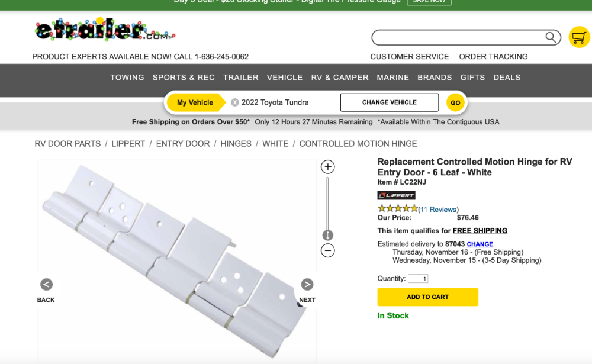This screenshot has width=592, height=364.
Task: Remove 2022 Toyota Tundra vehicle selection
Action: [x=235, y=102]
